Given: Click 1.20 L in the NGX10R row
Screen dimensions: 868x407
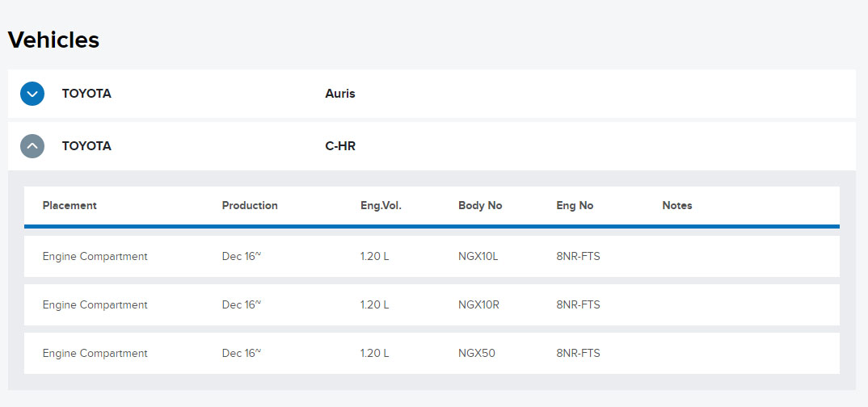Looking at the screenshot, I should point(375,304).
